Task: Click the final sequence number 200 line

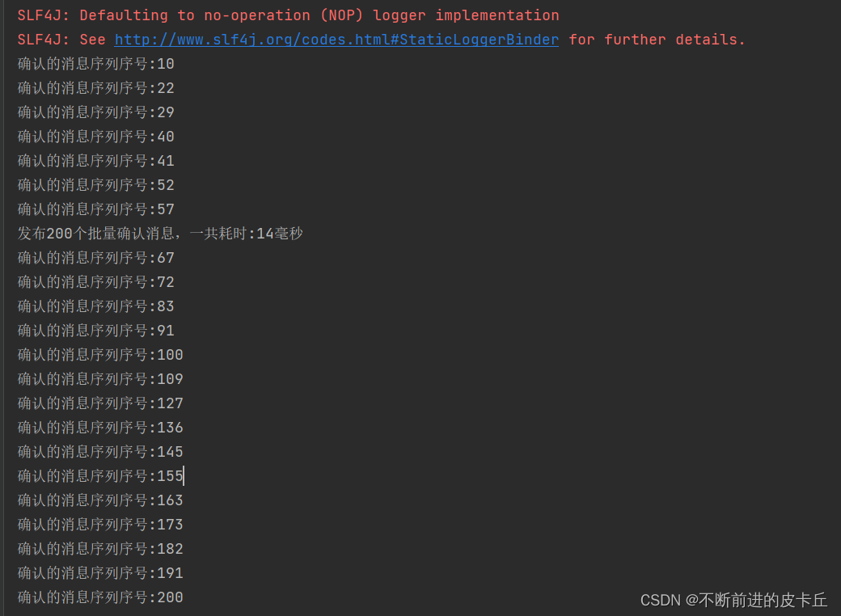Action: pos(100,597)
